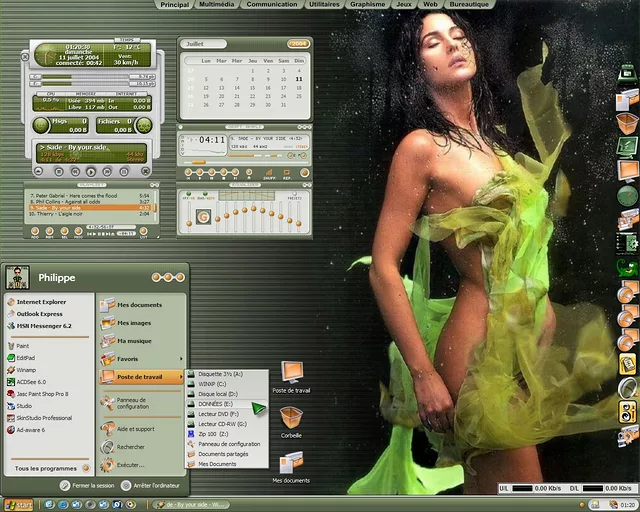
Task: Select DONNÉES (E:) drive entry
Action: point(222,404)
